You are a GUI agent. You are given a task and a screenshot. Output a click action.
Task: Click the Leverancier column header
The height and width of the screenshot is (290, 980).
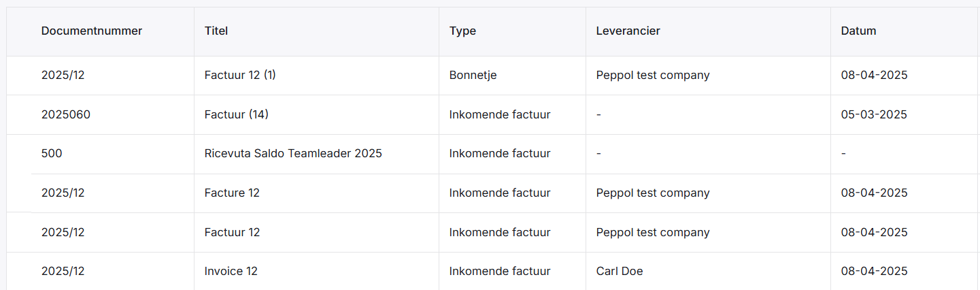pyautogui.click(x=628, y=31)
